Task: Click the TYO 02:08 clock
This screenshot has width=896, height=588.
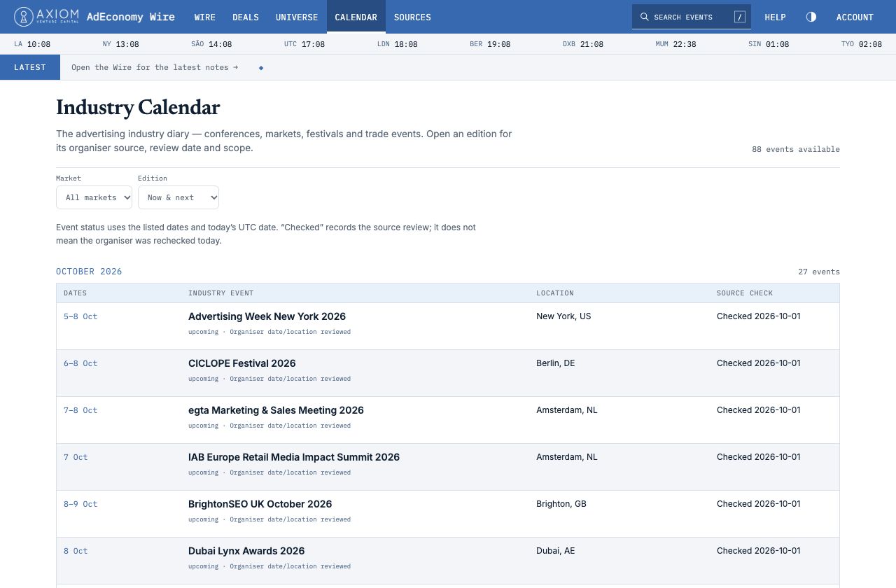Action: pyautogui.click(x=862, y=44)
